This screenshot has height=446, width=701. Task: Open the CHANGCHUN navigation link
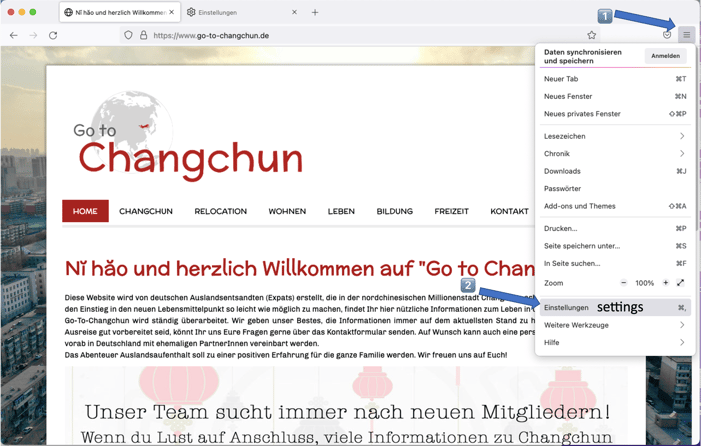[x=146, y=211]
